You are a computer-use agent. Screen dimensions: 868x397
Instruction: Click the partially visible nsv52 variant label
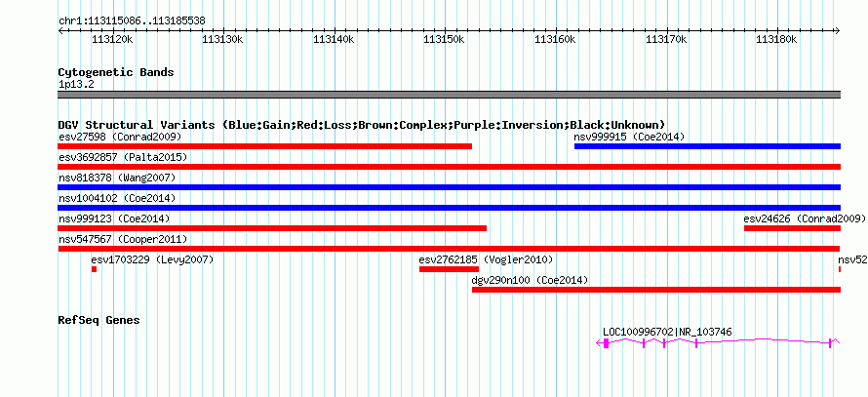coord(852,259)
